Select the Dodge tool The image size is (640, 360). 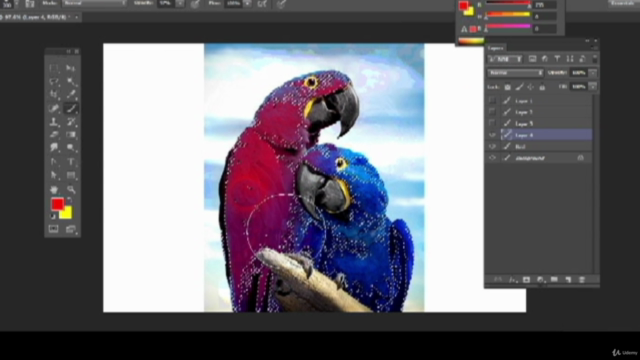click(x=71, y=147)
